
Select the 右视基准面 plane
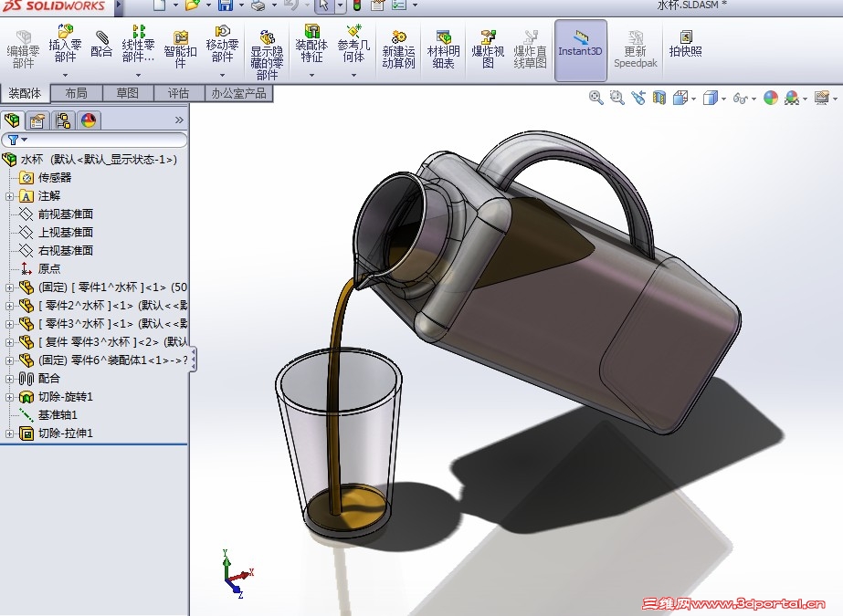pyautogui.click(x=56, y=251)
